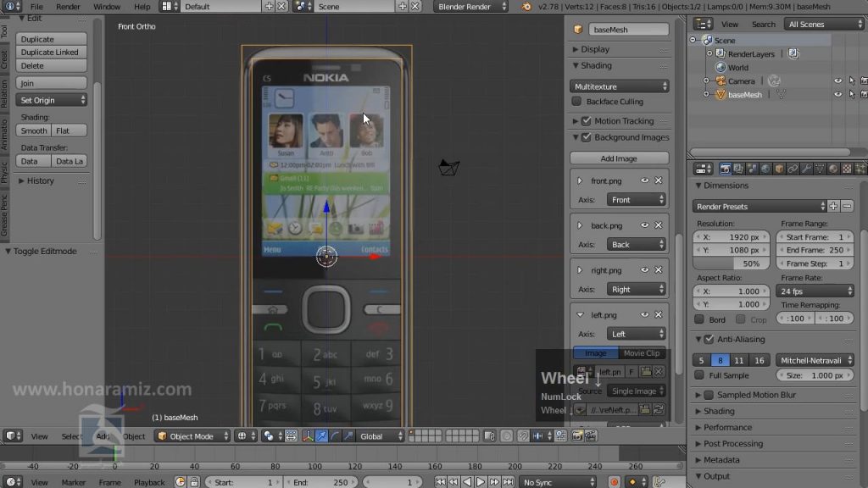This screenshot has width=868, height=488.
Task: Click the Add Image button
Action: [620, 158]
